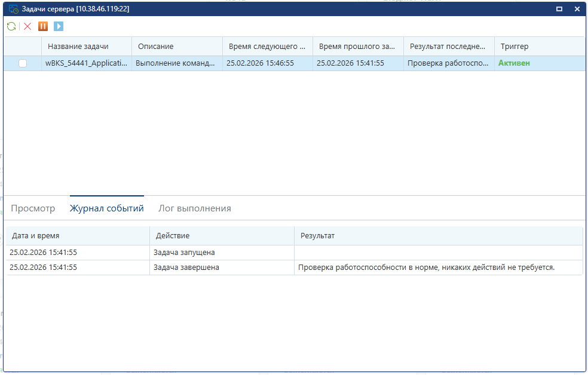Viewport: 588px width, 375px height.
Task: Switch to Просмотр tab
Action: 33,208
